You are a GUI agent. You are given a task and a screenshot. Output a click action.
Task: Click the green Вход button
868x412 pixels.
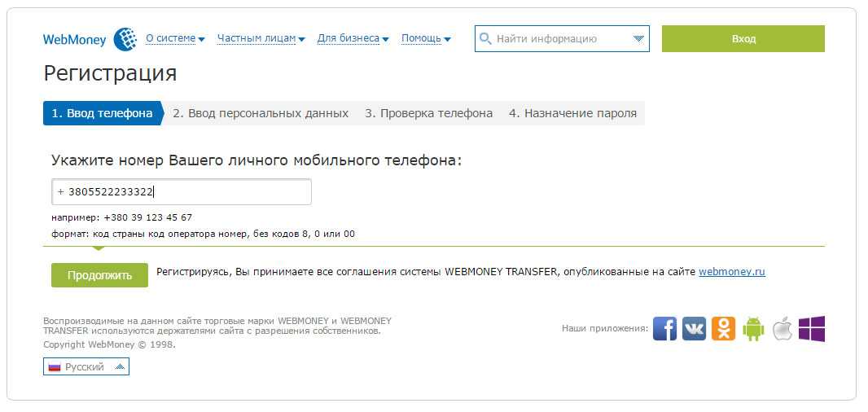point(743,39)
